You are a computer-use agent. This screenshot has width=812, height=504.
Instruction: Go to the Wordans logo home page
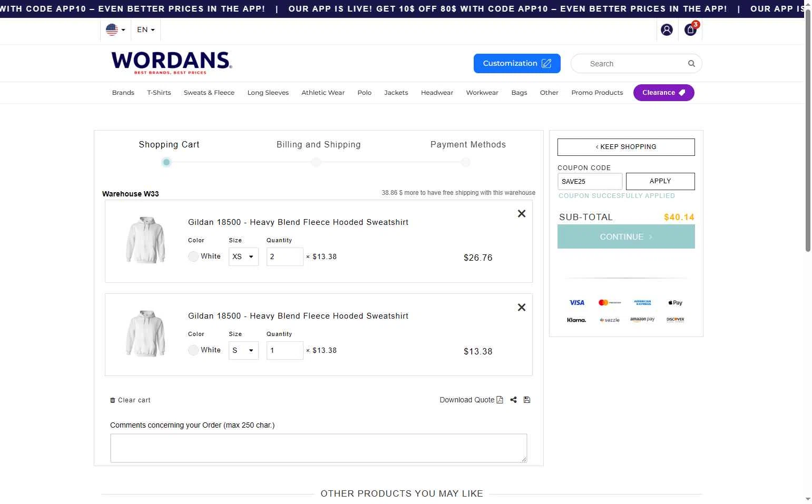coord(172,63)
